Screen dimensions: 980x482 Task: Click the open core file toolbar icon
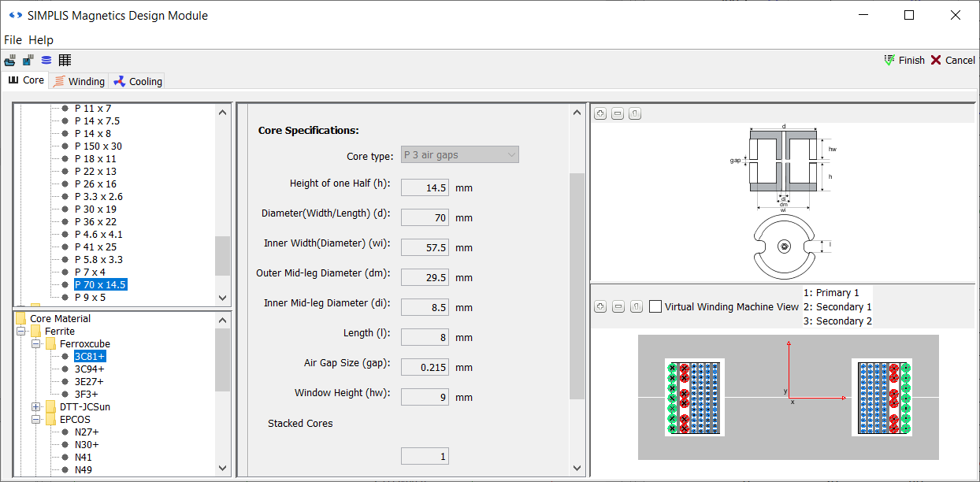(x=9, y=61)
